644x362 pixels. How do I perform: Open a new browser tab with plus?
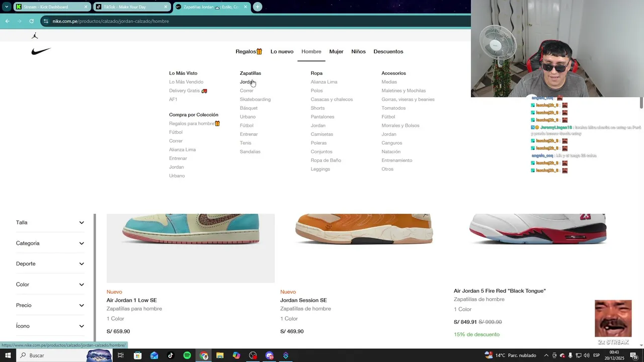258,7
